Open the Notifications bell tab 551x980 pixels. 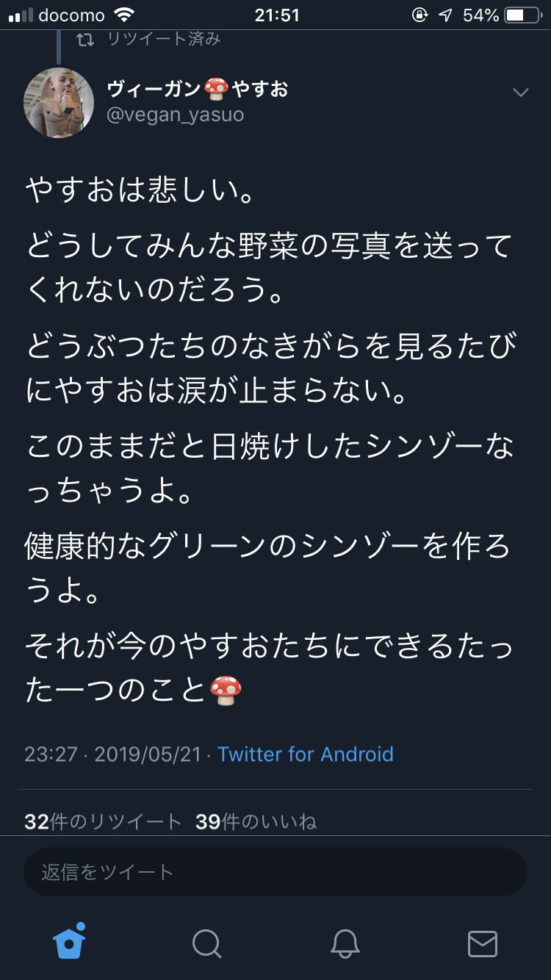[345, 943]
